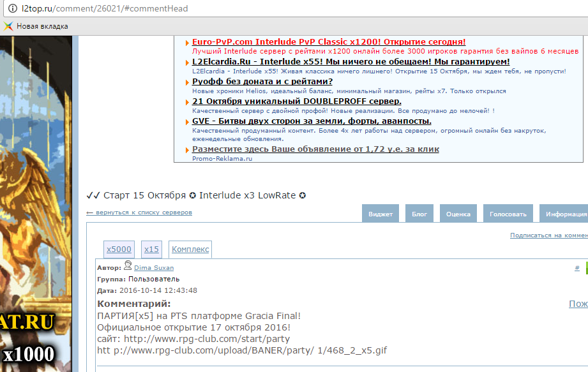Open the Руофф без доната и с рейтами link
Viewport: 588px width, 372px height.
point(262,82)
